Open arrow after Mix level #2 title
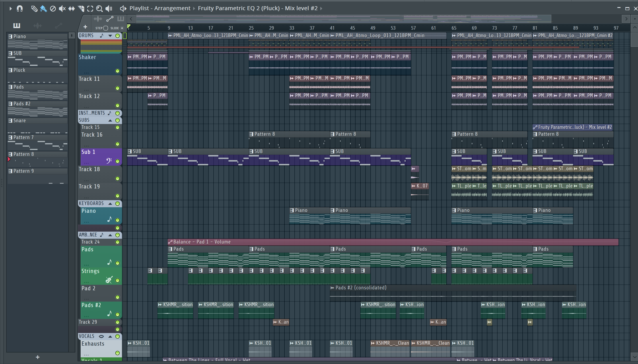The image size is (638, 364). point(321,8)
